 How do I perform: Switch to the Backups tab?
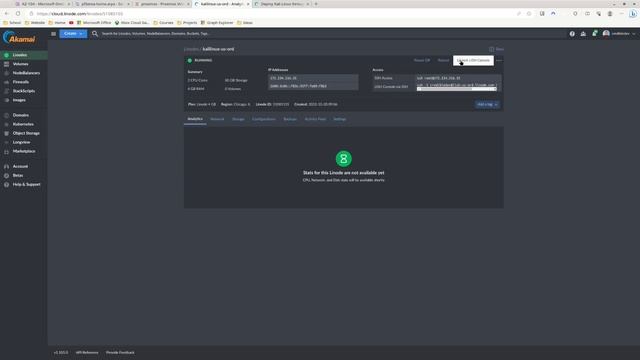pos(290,119)
